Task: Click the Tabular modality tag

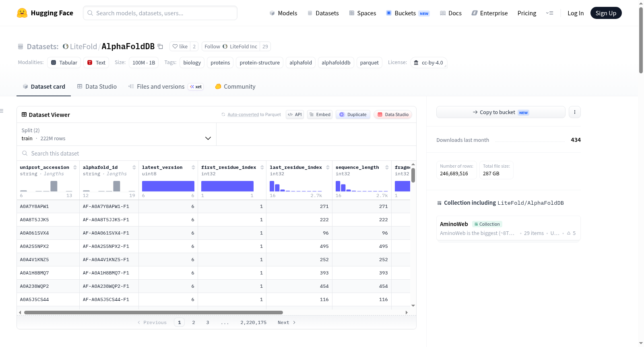Action: pyautogui.click(x=64, y=62)
